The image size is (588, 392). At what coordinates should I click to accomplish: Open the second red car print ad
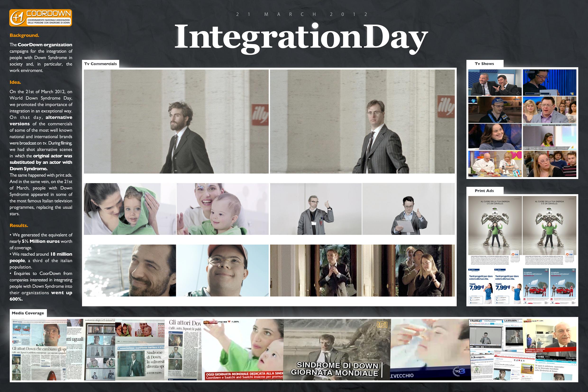click(563, 287)
